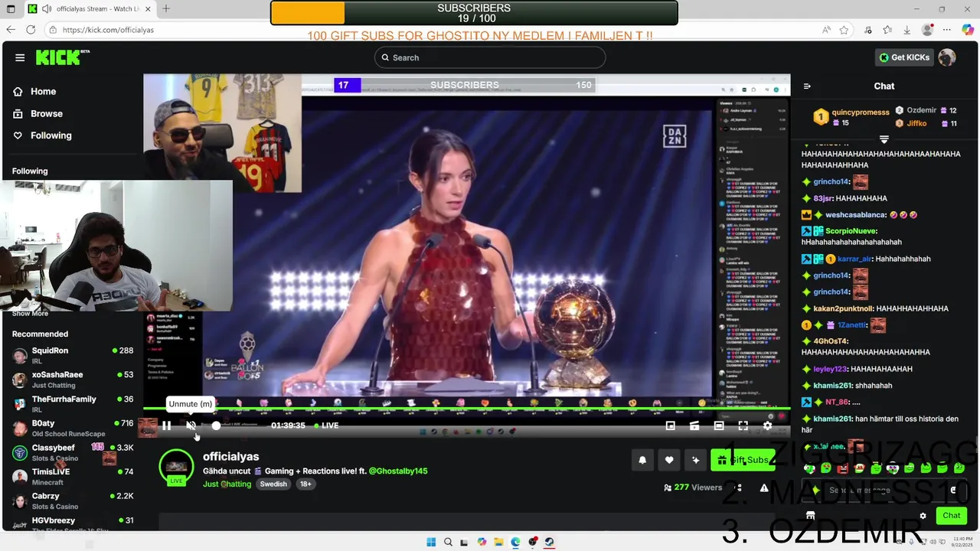
Task: Refresh the page in browser
Action: pos(31,30)
